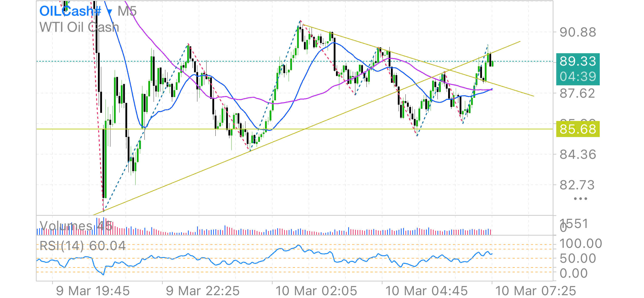Click the WTI Oil Cash description text
The image size is (644, 298).
79,27
